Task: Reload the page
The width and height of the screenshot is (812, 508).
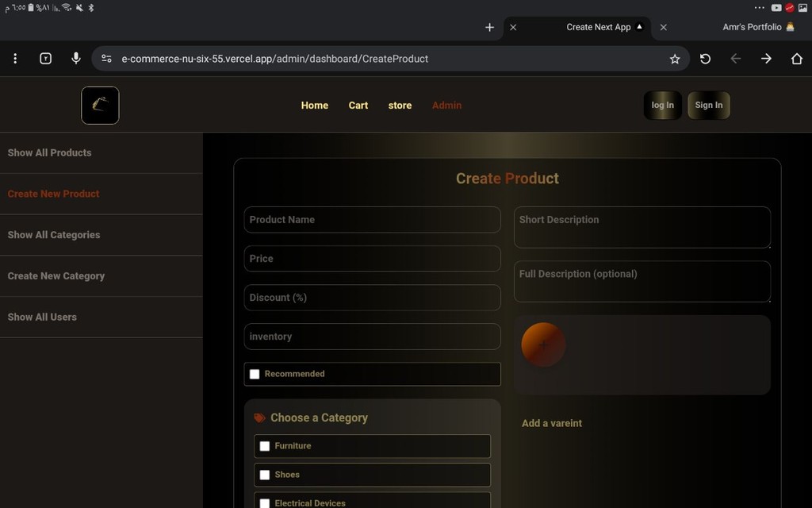Action: [x=705, y=59]
